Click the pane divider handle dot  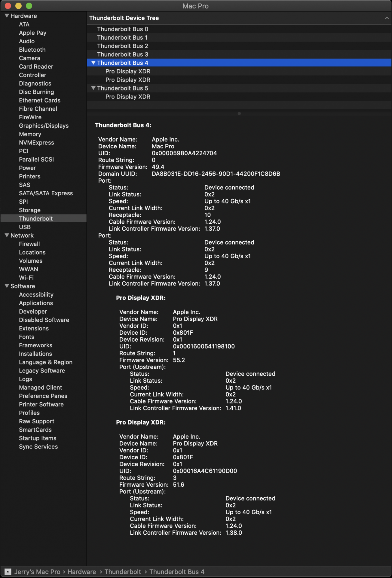pyautogui.click(x=239, y=114)
